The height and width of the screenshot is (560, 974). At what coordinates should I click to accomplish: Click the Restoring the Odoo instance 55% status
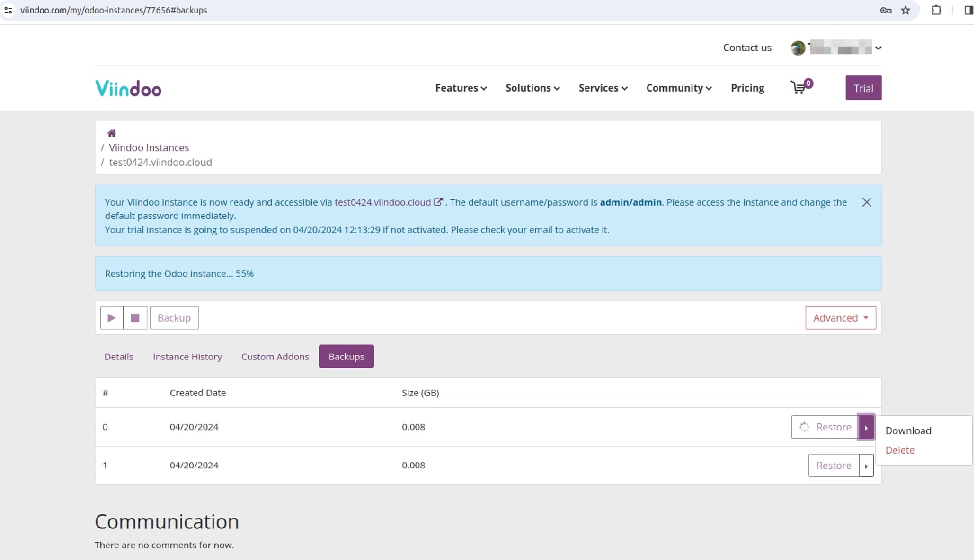[179, 274]
